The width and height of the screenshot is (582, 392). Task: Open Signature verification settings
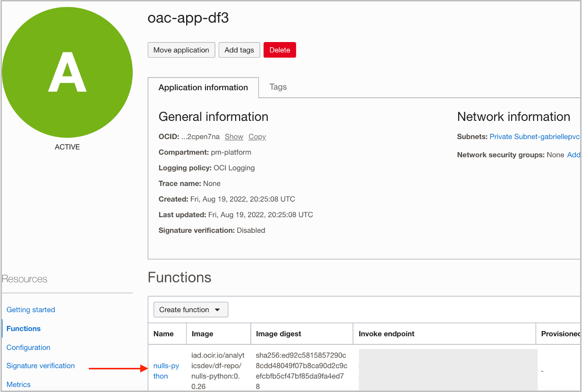tap(41, 366)
